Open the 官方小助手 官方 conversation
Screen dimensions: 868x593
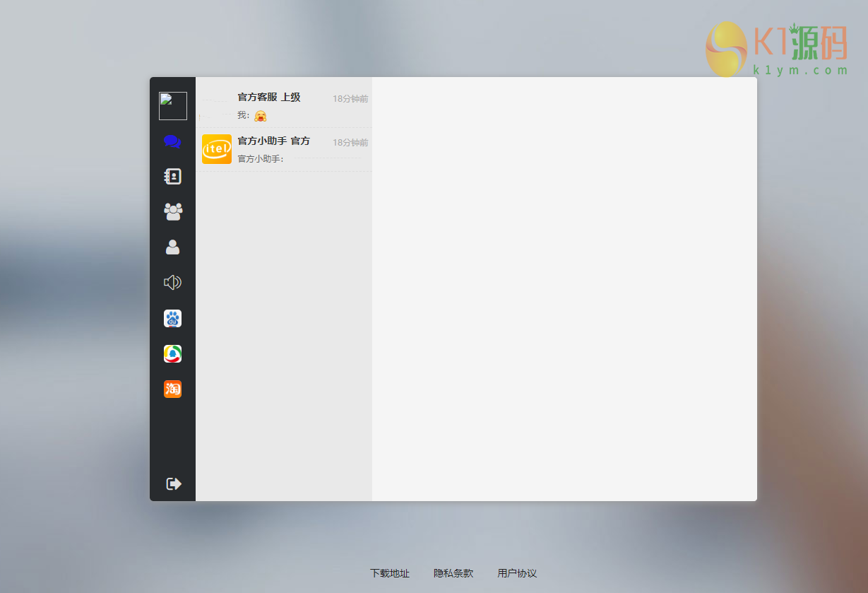tap(284, 150)
